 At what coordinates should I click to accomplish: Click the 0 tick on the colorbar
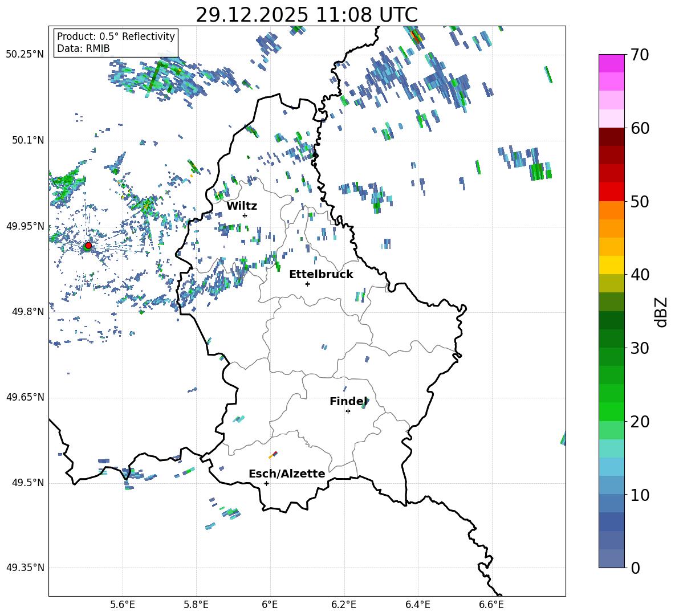point(635,568)
